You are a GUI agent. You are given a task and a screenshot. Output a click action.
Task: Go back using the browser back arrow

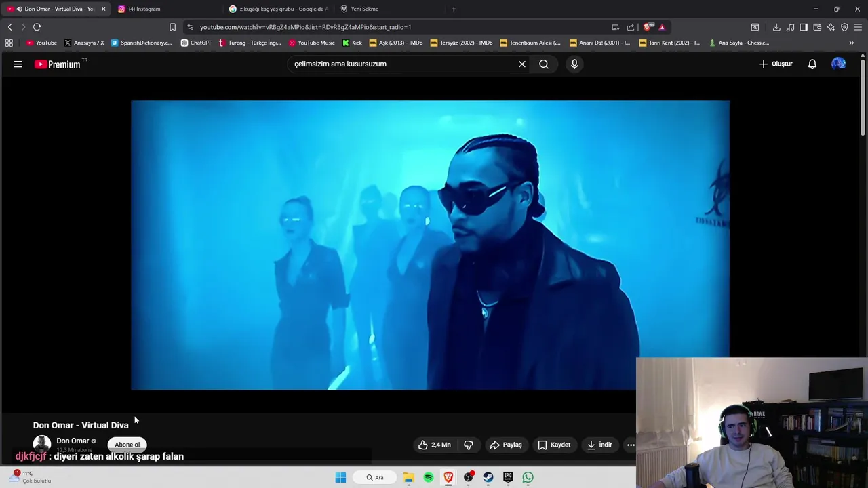tap(9, 27)
